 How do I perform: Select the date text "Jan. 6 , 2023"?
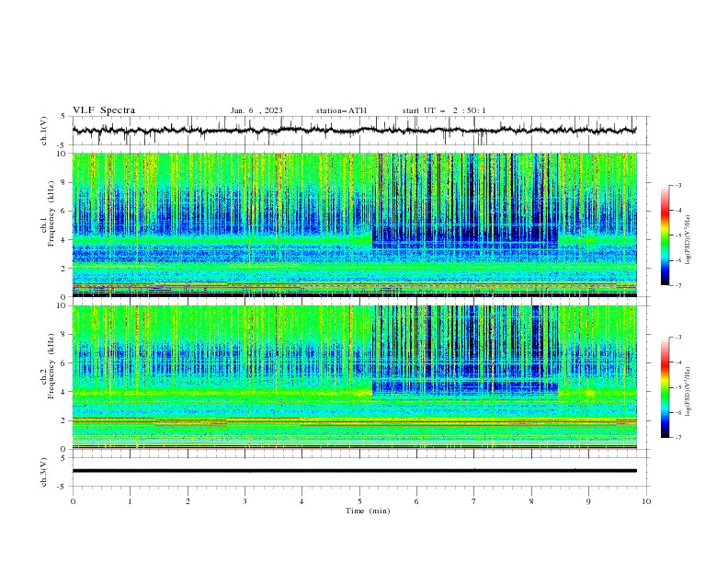click(256, 110)
